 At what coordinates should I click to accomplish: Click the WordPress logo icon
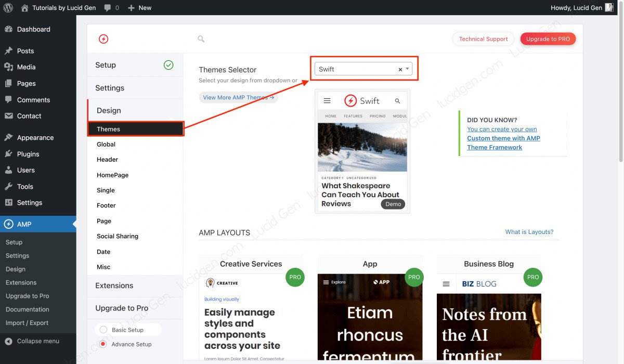(x=8, y=8)
